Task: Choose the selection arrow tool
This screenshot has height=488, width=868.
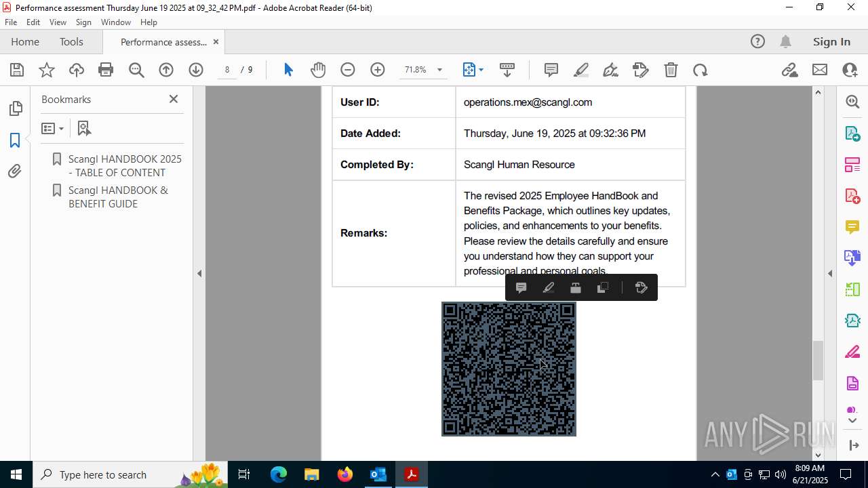Action: [288, 70]
